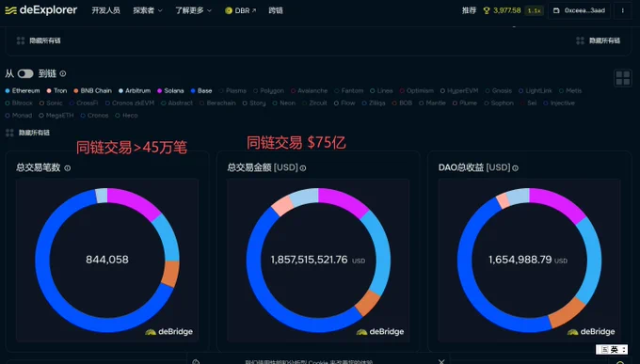This screenshot has height=364, width=640.
Task: Toggle Base chain in legend
Action: tap(201, 90)
